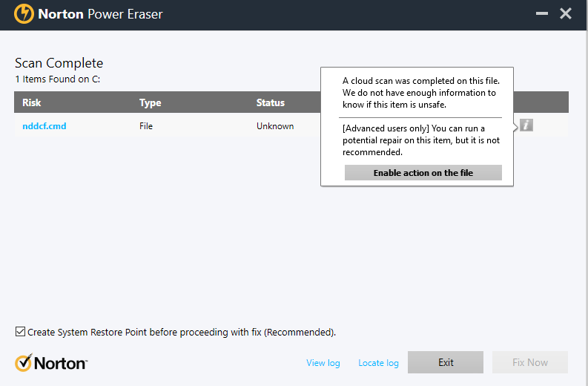Click the info icon beside nddcf.cmd
The image size is (588, 386).
pos(526,125)
